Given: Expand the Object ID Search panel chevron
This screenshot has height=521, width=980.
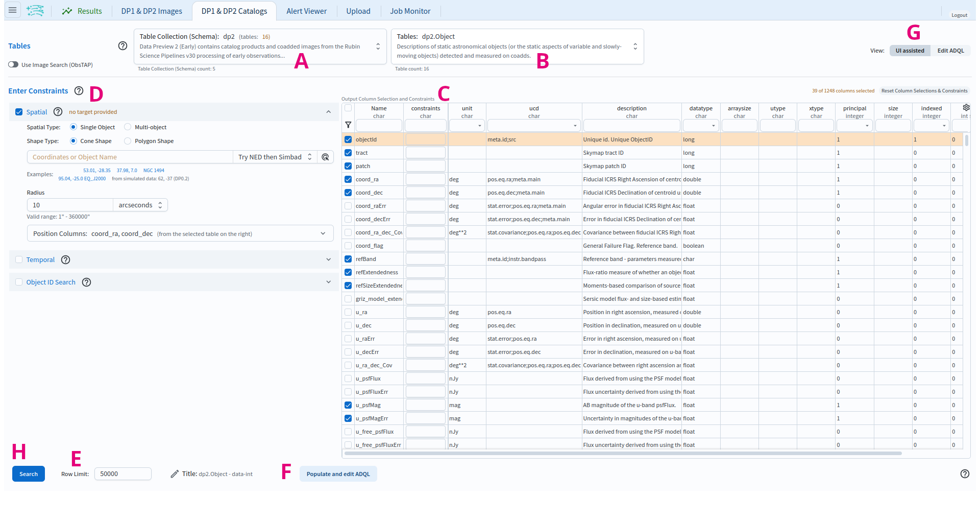Looking at the screenshot, I should point(328,282).
